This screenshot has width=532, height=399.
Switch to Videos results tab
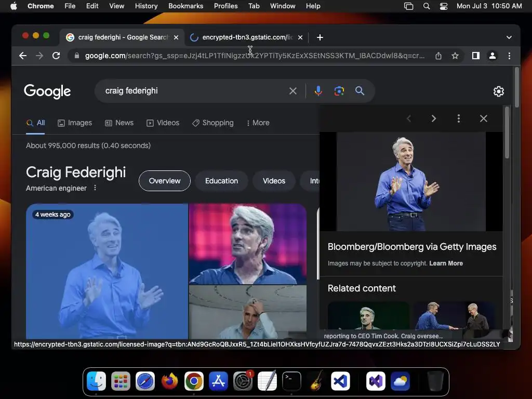(163, 123)
